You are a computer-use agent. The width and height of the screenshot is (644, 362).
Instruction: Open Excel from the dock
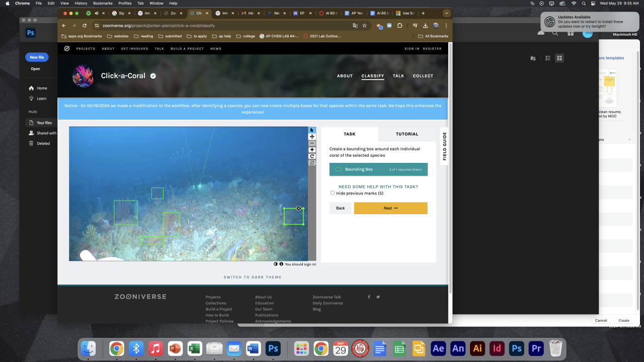(195, 348)
